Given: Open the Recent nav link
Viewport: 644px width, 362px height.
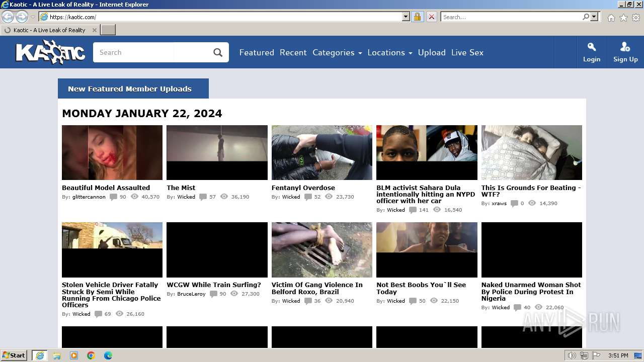Looking at the screenshot, I should pyautogui.click(x=293, y=52).
